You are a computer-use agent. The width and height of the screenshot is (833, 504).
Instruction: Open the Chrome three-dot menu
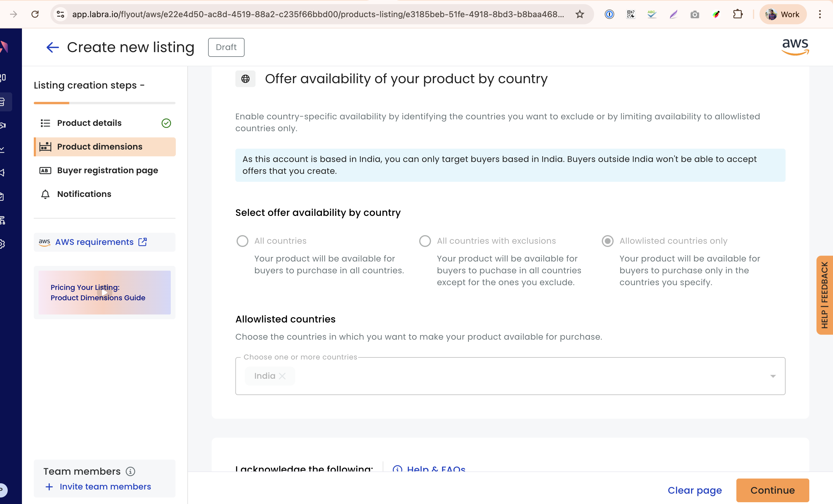tap(819, 14)
